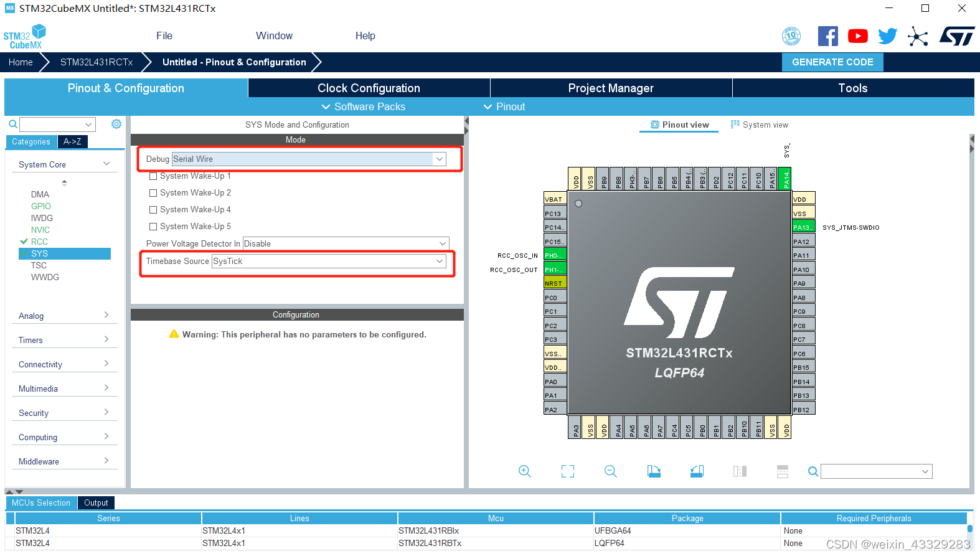Image resolution: width=980 pixels, height=556 pixels.
Task: Select GPIO in System Core list
Action: point(41,206)
